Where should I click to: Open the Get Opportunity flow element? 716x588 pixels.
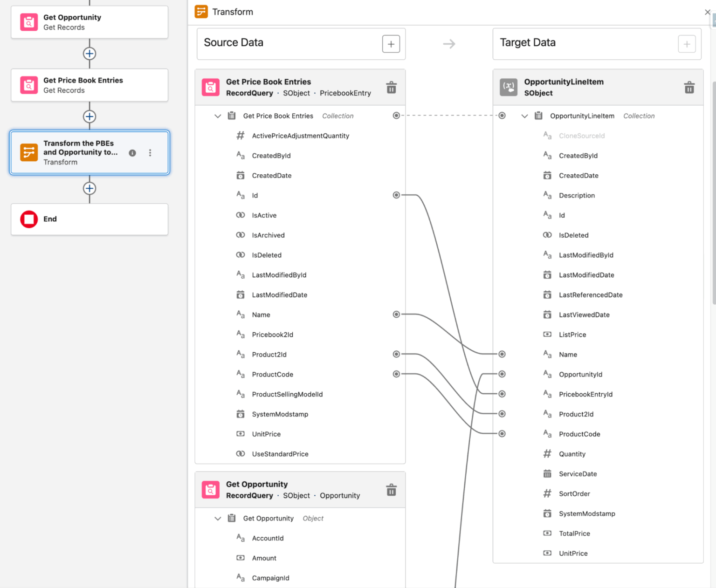89,22
